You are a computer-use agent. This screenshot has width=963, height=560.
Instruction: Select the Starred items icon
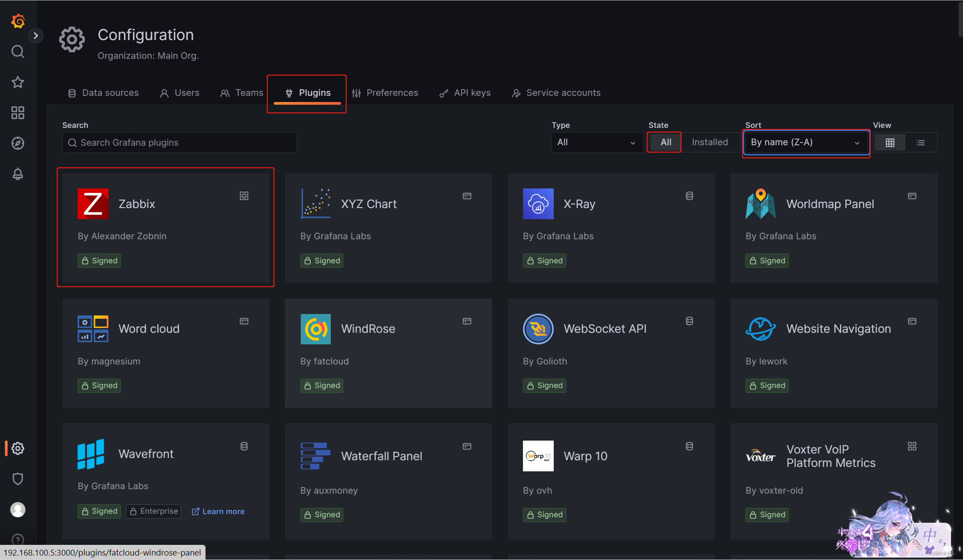(x=17, y=82)
